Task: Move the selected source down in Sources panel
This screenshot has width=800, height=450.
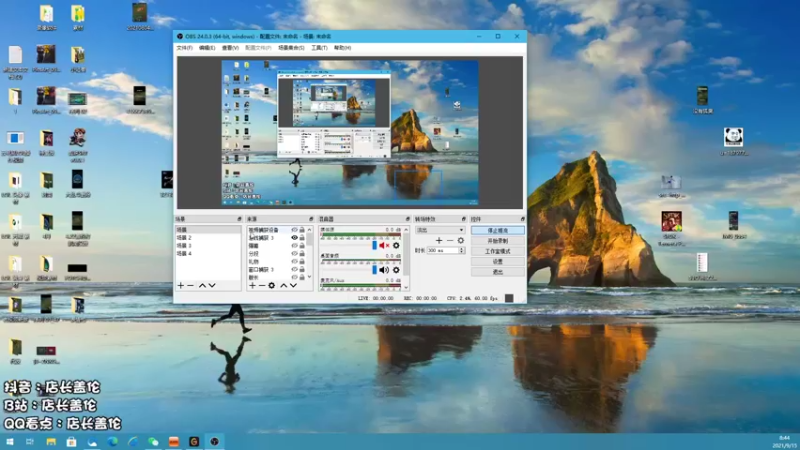Action: (293, 286)
